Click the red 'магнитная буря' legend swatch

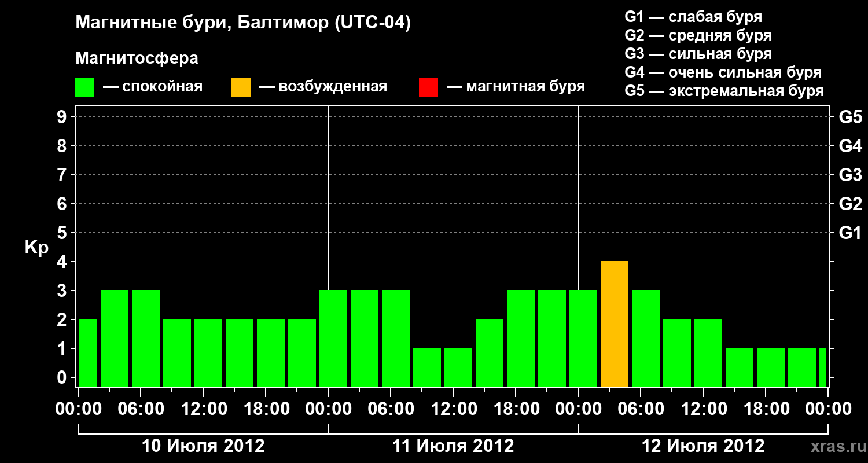(428, 87)
